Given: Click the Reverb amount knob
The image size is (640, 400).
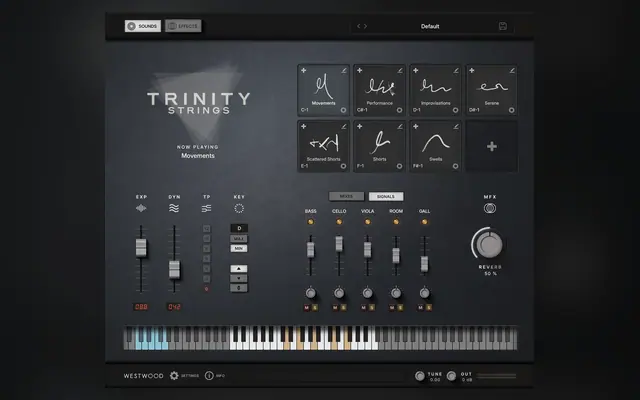Looking at the screenshot, I should 490,244.
